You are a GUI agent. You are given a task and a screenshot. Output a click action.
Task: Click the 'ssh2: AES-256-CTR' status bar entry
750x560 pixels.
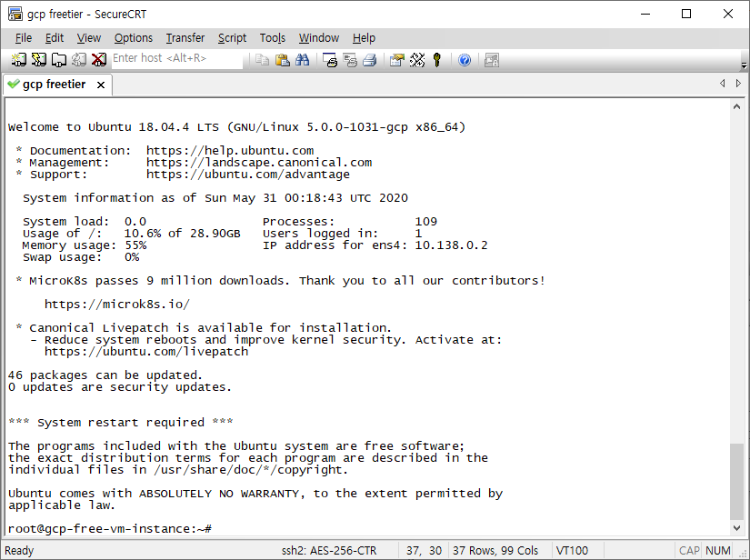coord(329,551)
